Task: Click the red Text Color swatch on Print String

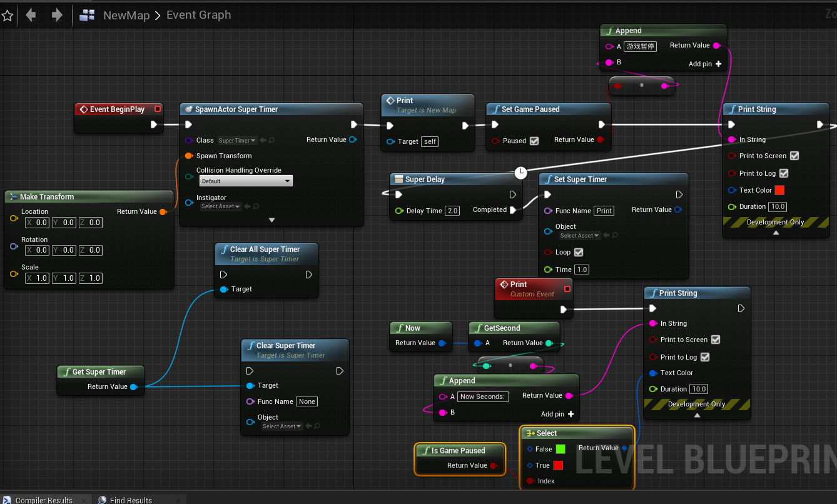Action: pyautogui.click(x=778, y=190)
